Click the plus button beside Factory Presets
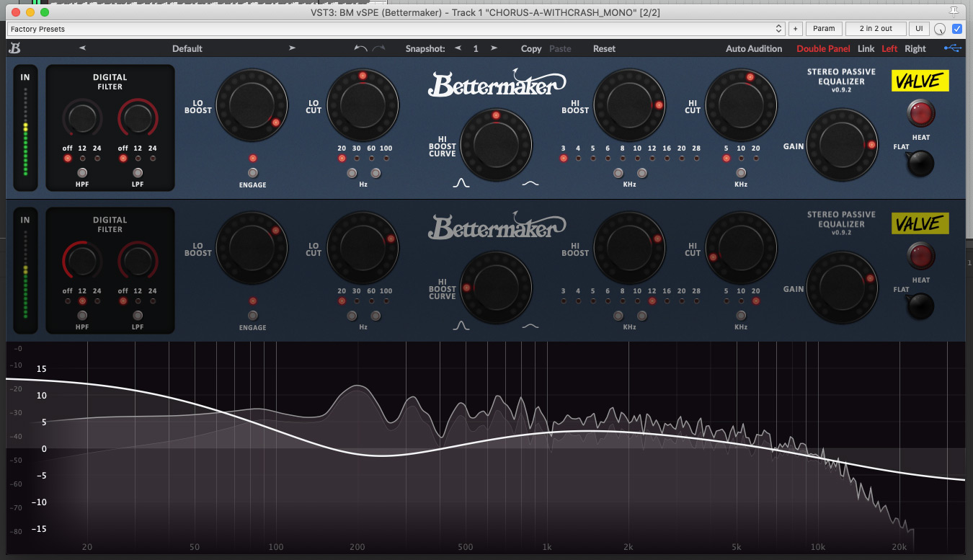 tap(795, 29)
